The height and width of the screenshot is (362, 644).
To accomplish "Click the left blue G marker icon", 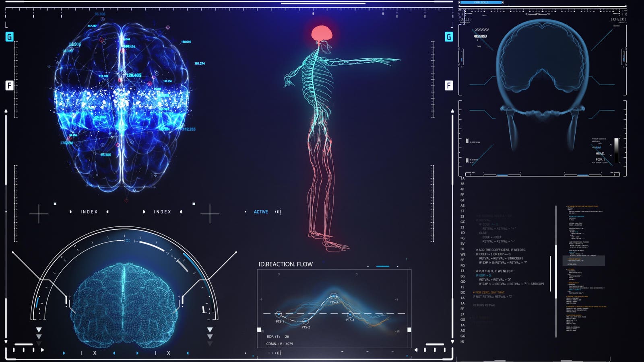I will pyautogui.click(x=9, y=37).
